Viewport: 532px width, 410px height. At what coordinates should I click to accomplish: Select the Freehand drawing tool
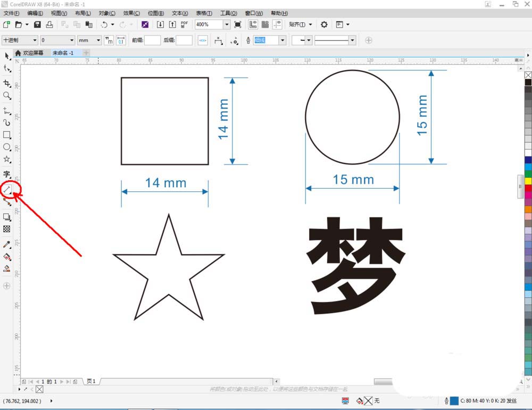[x=7, y=111]
